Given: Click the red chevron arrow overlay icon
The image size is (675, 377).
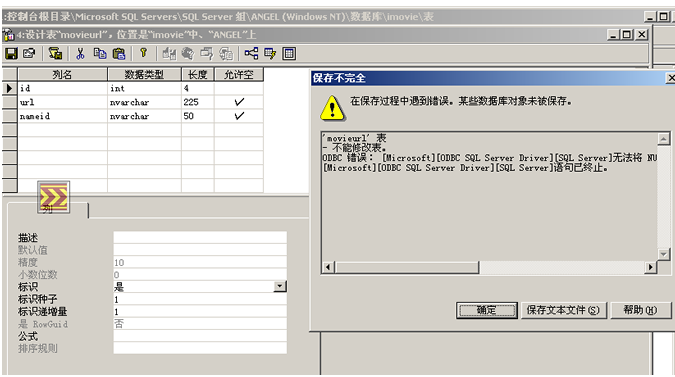Looking at the screenshot, I should point(53,197).
